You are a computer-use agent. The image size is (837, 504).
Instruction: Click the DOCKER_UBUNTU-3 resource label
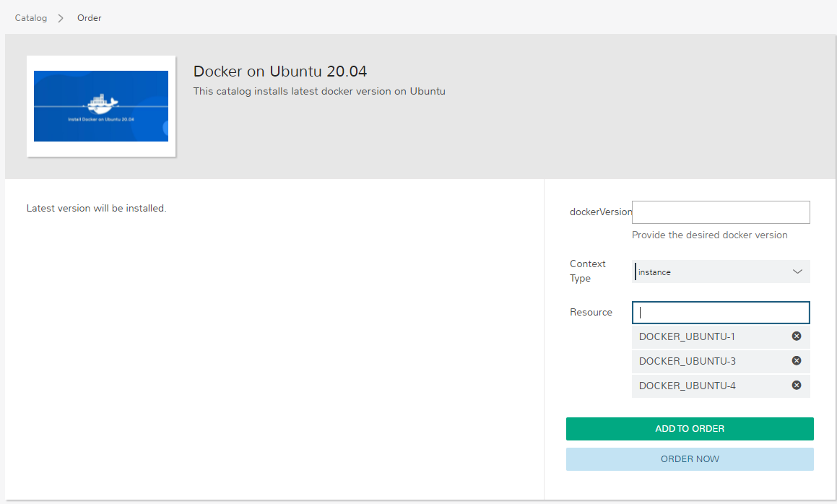[687, 361]
